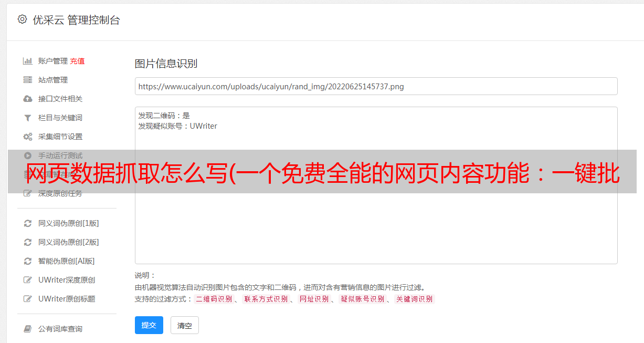Image resolution: width=644 pixels, height=343 pixels.
Task: Open 智能伪原创[AI版] tool
Action: point(67,261)
